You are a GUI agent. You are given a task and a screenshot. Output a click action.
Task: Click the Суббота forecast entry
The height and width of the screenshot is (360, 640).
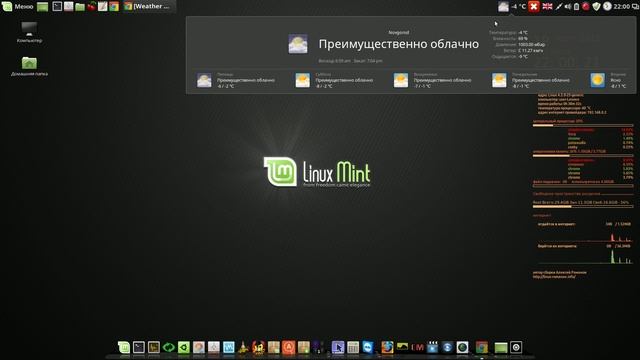tap(334, 80)
